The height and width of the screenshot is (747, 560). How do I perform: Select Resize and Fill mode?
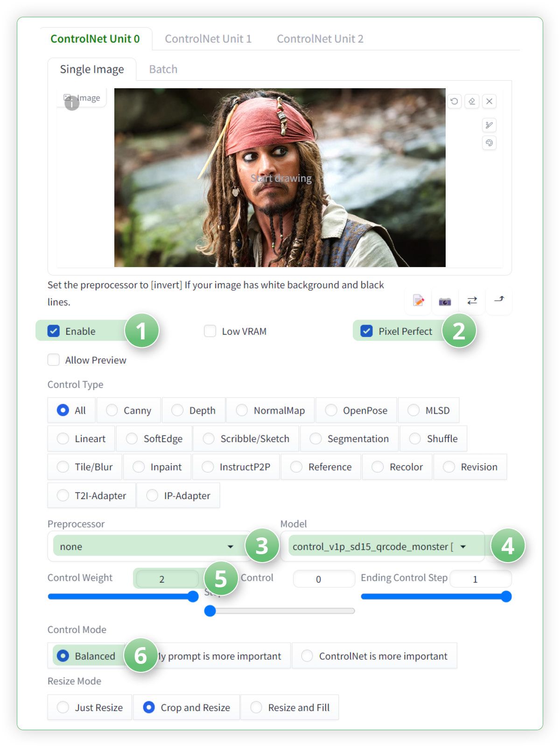290,707
